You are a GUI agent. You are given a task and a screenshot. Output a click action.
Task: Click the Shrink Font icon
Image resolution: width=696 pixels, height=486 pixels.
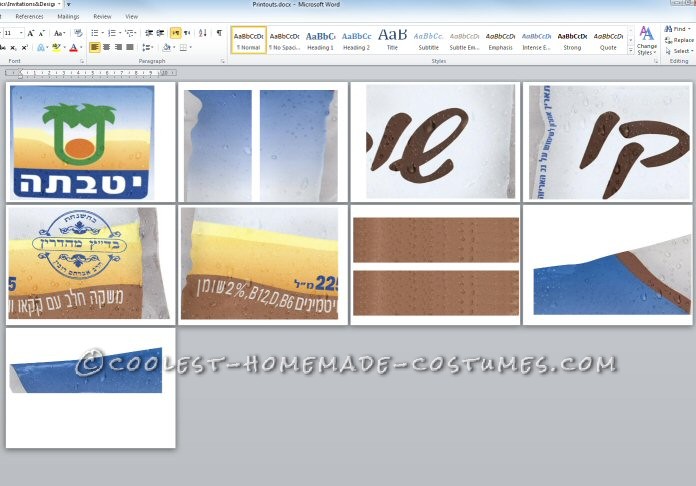click(x=41, y=33)
